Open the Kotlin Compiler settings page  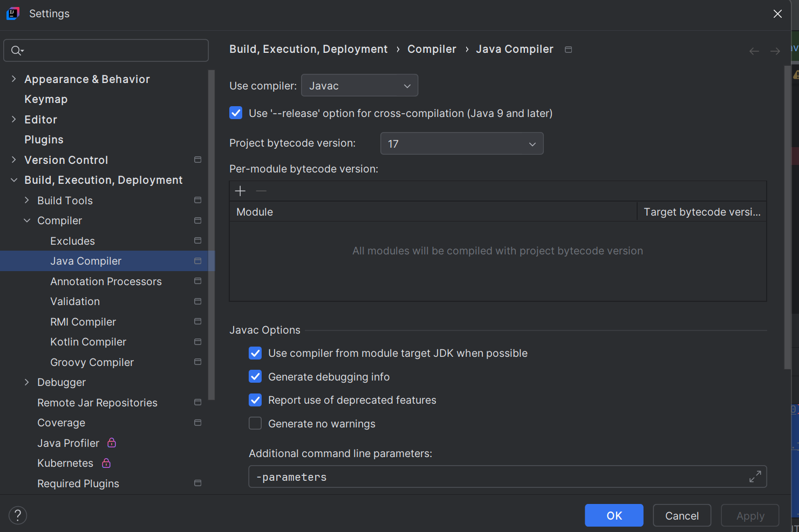click(x=88, y=342)
